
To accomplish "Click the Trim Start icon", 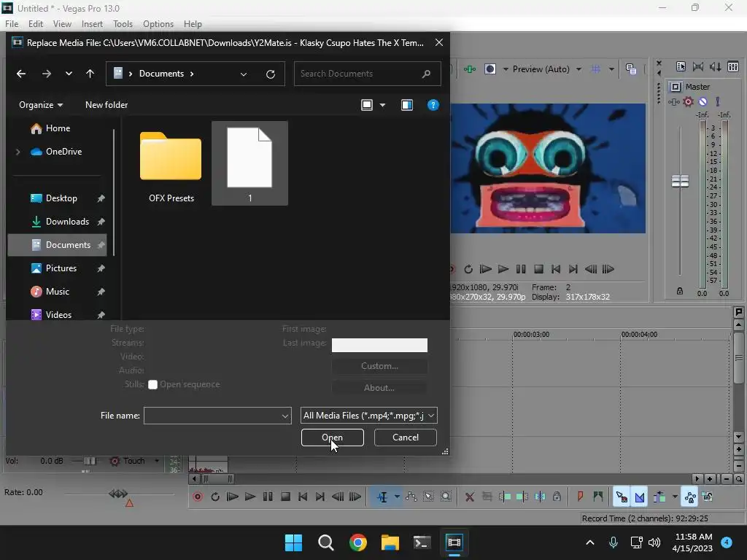I will [x=505, y=497].
